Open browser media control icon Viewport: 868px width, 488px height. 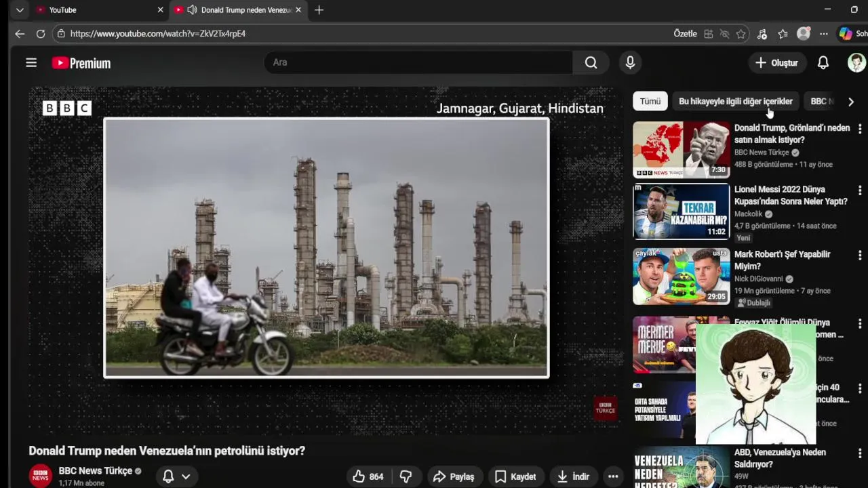coord(762,34)
